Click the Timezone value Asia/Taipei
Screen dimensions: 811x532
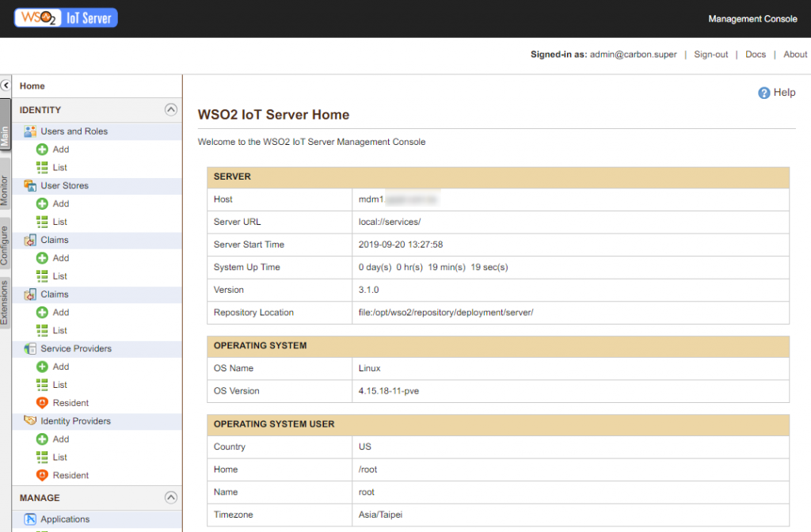point(380,515)
